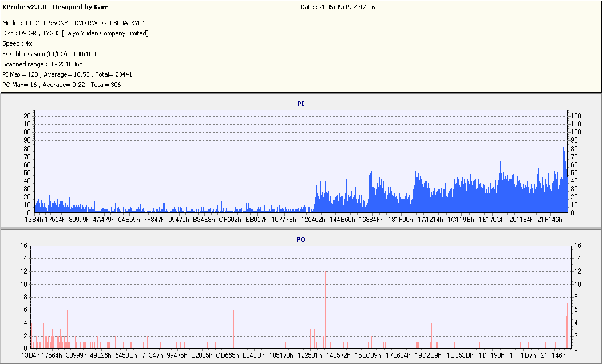Click the 140572h label on PO axis
602x364 pixels.
[x=338, y=355]
